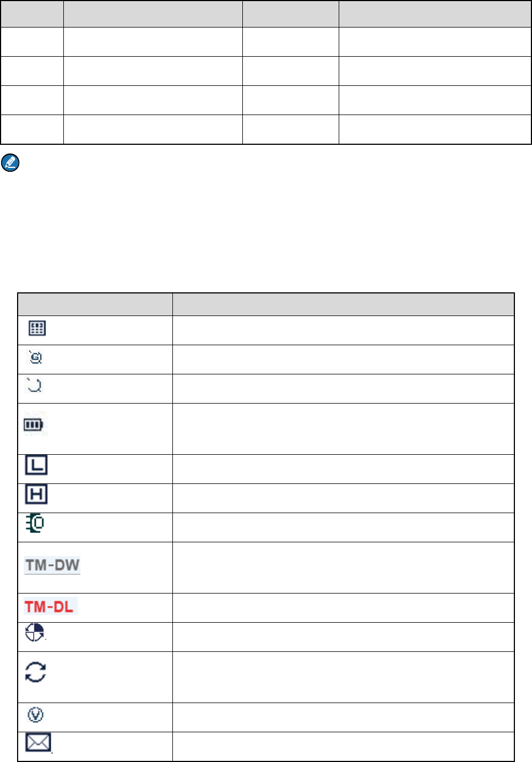Click the red TM-DL indicator
This screenshot has width=532, height=762.
coord(50,607)
